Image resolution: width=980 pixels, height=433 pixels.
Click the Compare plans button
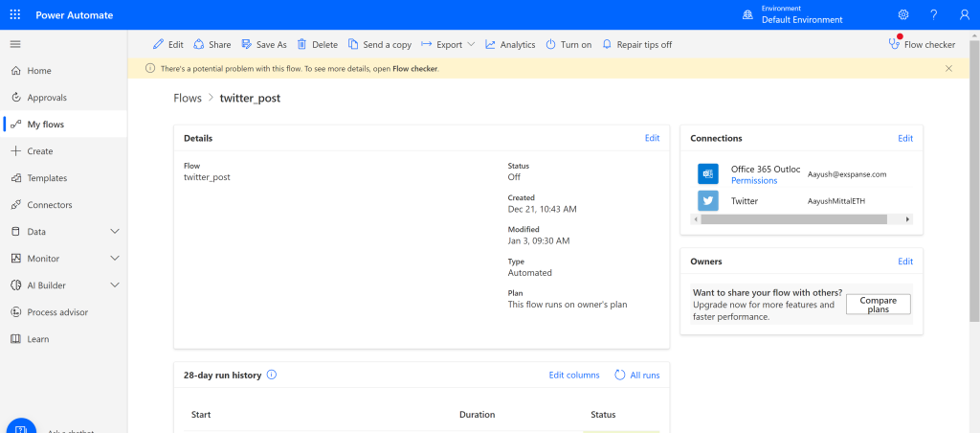[x=879, y=305]
